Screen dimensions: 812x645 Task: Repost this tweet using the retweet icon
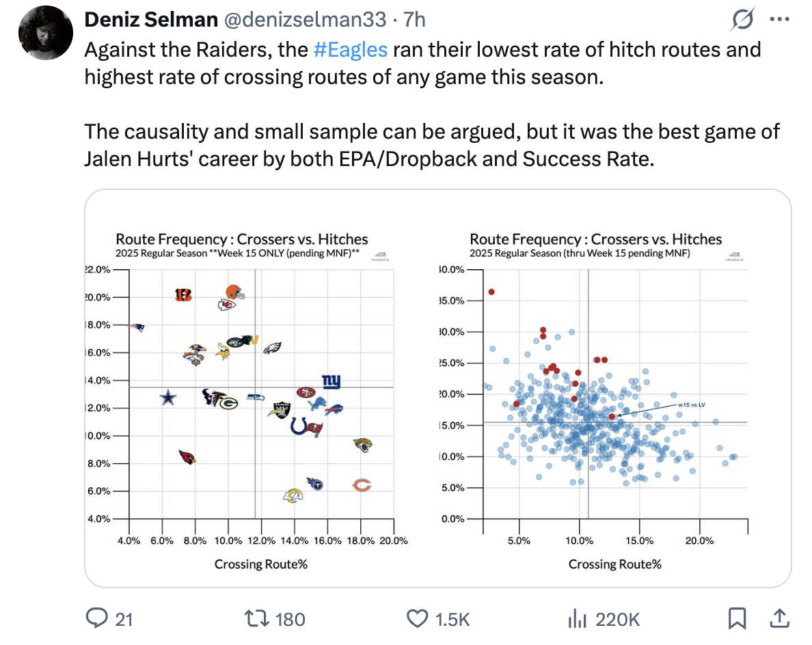click(260, 619)
